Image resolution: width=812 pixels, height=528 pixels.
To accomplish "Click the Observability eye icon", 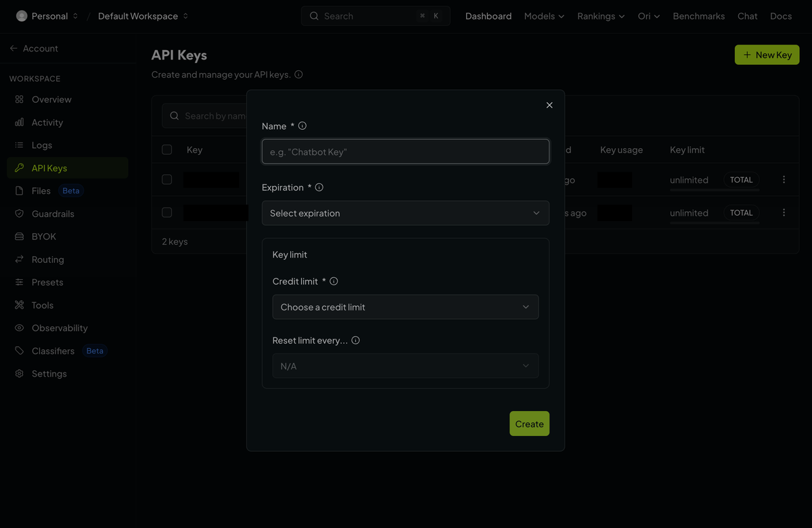I will coord(19,328).
